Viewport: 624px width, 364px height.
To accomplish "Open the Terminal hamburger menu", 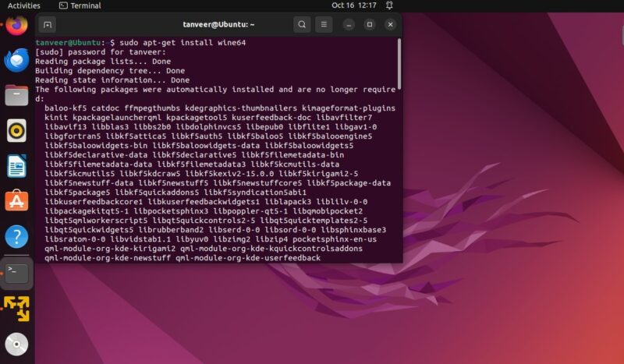I will 324,25.
